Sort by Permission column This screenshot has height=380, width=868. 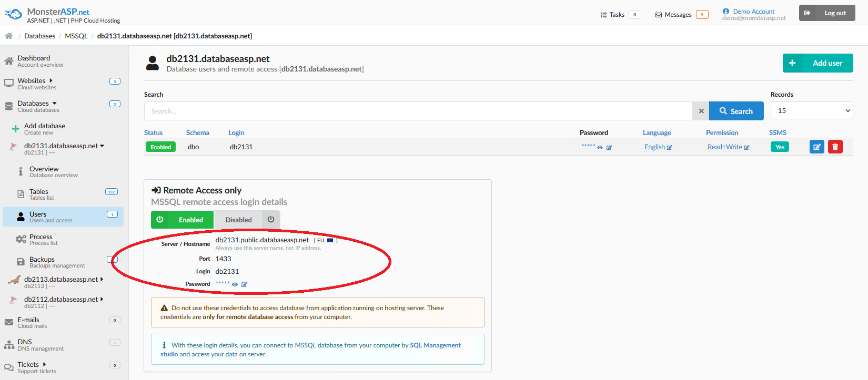click(722, 133)
